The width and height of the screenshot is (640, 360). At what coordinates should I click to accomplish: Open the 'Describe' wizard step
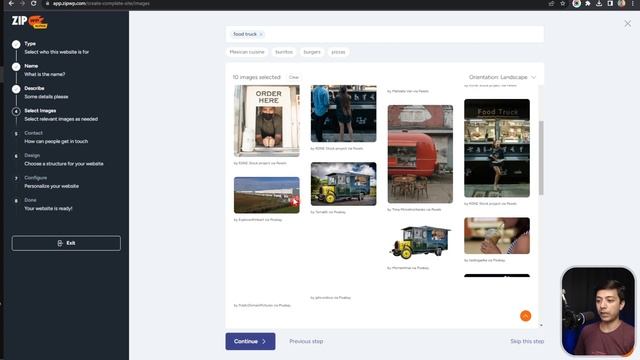pyautogui.click(x=46, y=93)
